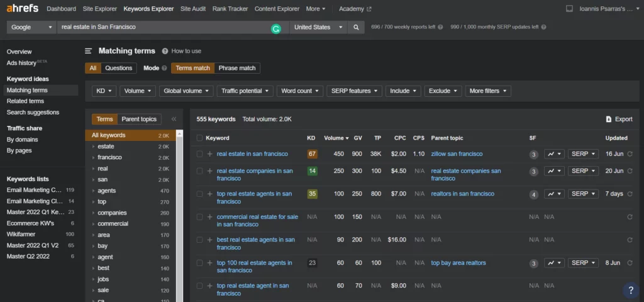Image resolution: width=644 pixels, height=302 pixels.
Task: Open the Volume filter dropdown
Action: point(138,91)
